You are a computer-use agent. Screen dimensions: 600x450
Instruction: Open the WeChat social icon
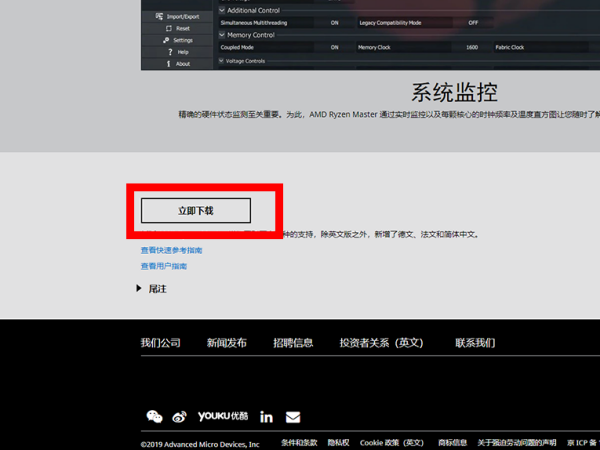click(154, 416)
